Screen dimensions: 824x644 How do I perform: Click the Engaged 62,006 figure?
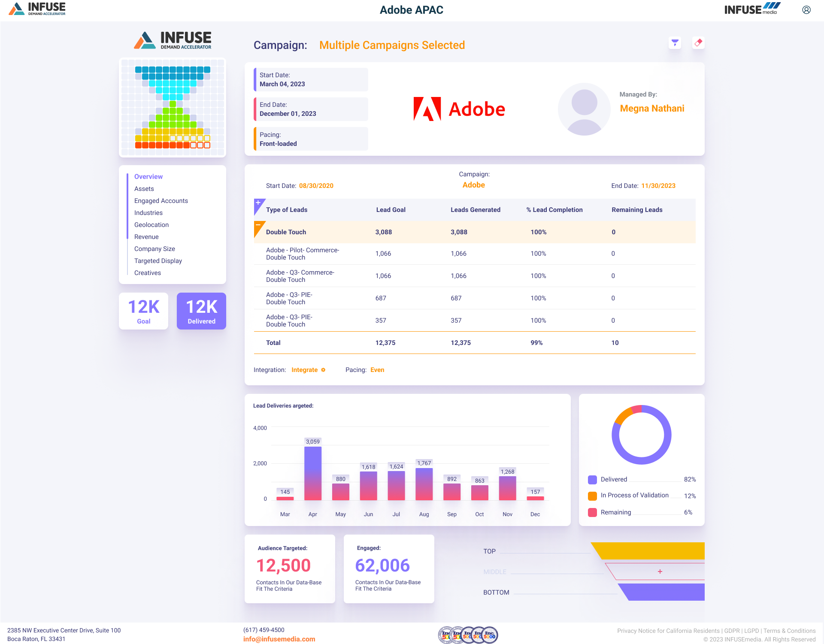(x=382, y=565)
